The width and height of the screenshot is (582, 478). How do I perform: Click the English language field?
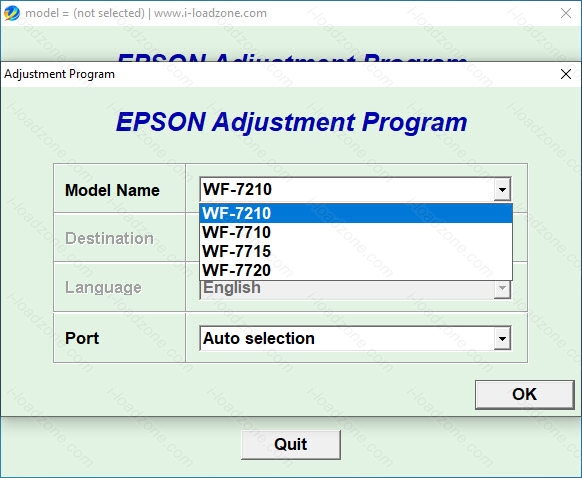355,289
